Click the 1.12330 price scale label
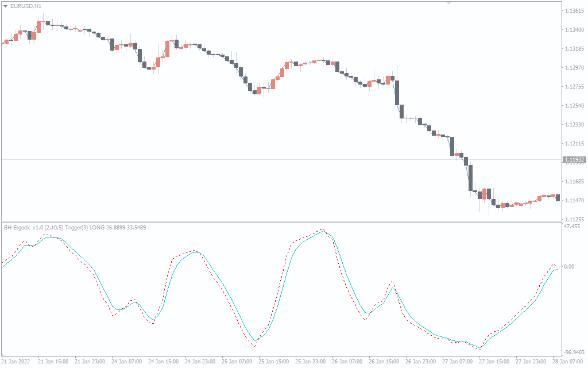This screenshot has width=588, height=368. tap(574, 125)
